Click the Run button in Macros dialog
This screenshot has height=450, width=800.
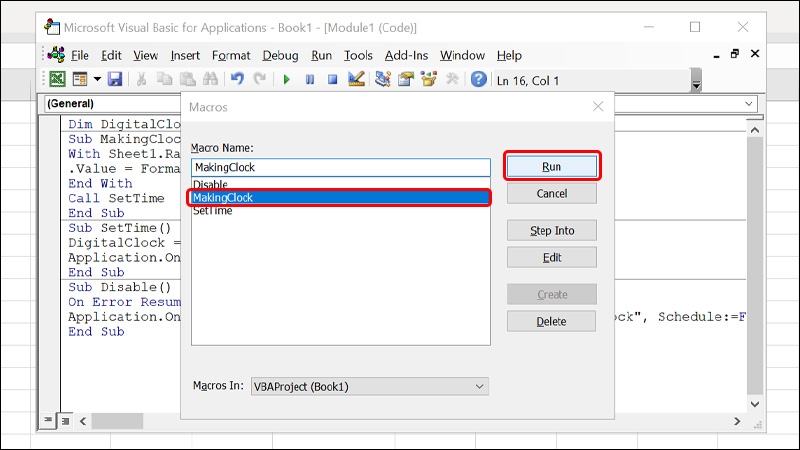click(x=552, y=166)
